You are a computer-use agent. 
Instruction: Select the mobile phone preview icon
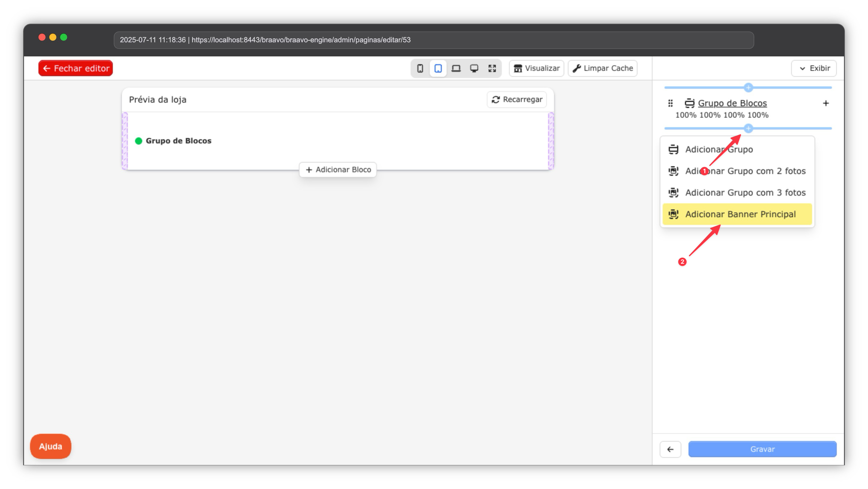[420, 68]
